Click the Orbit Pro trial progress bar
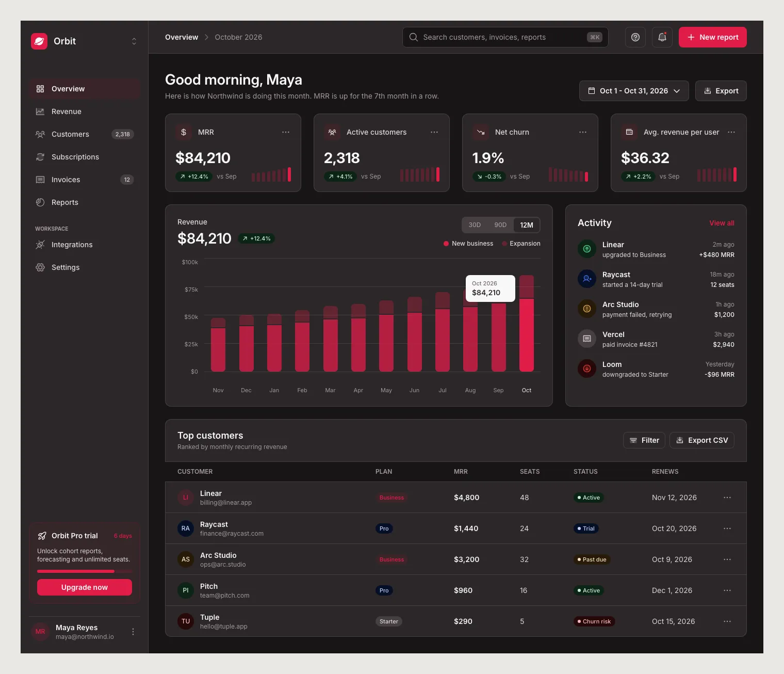The height and width of the screenshot is (674, 784). (x=85, y=571)
